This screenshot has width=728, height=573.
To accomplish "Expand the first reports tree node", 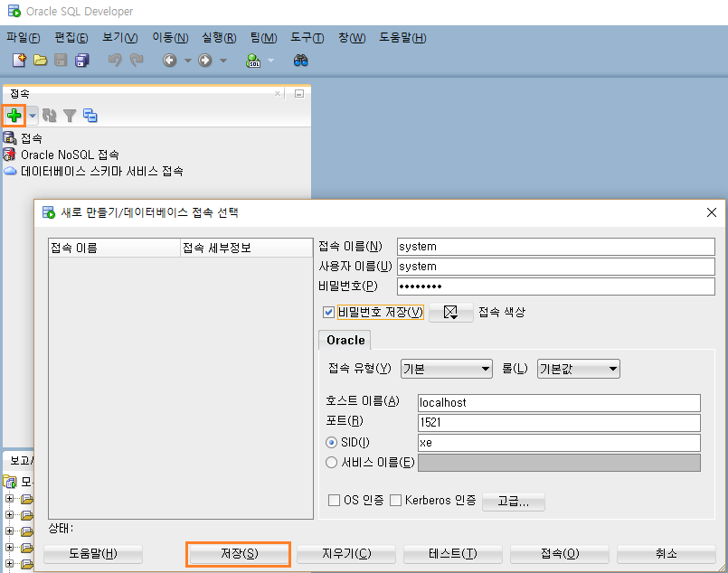I will 9,498.
